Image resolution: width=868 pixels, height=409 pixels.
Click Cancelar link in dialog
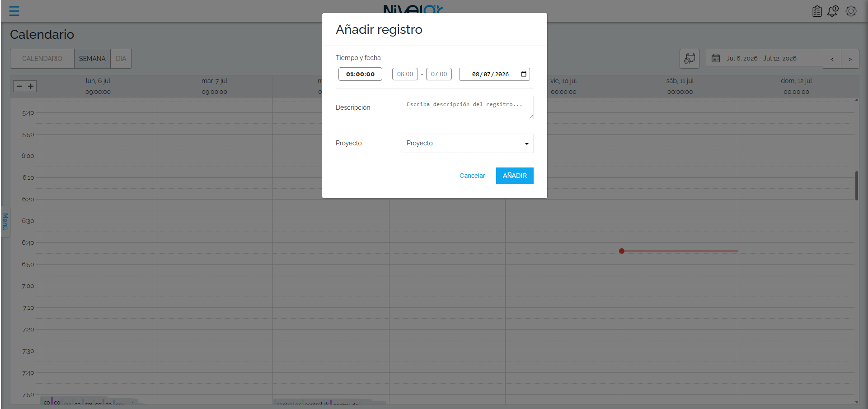click(x=472, y=176)
